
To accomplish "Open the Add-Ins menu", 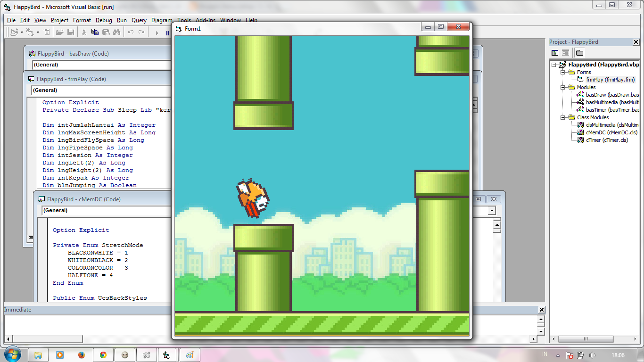I will 205,20.
